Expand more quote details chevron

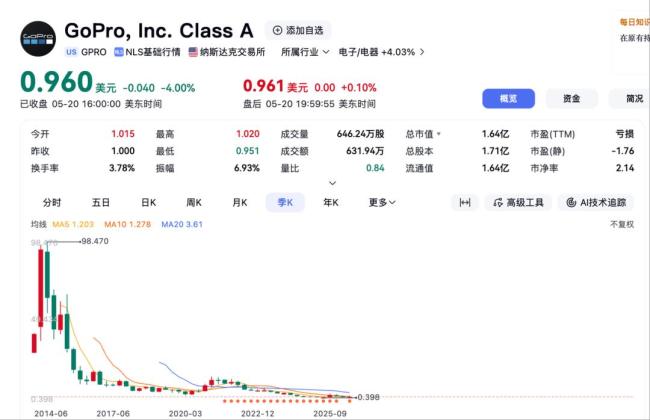pyautogui.click(x=332, y=183)
